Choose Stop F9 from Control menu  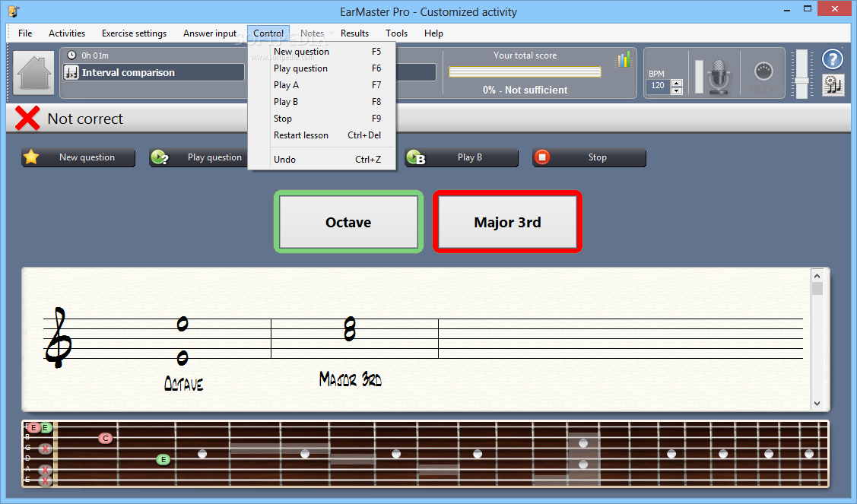[322, 118]
